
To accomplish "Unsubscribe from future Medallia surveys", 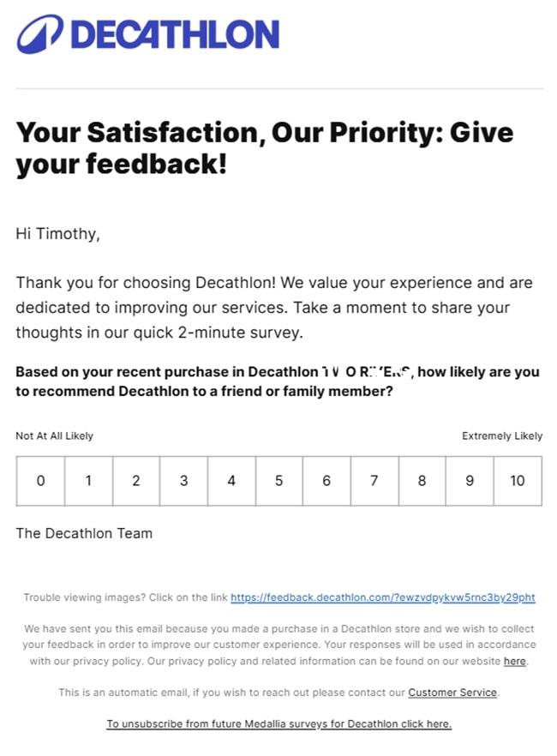I will (x=278, y=723).
